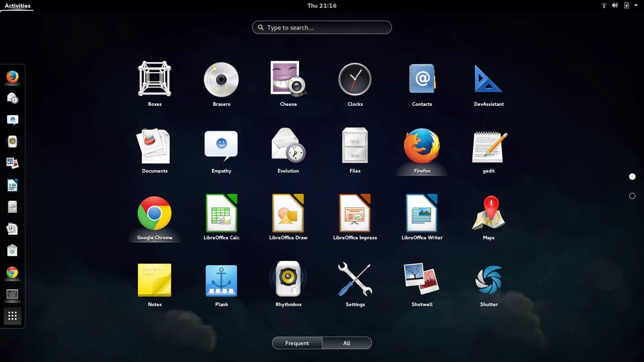
Task: Open LibreOffice Impress
Action: coord(355,213)
